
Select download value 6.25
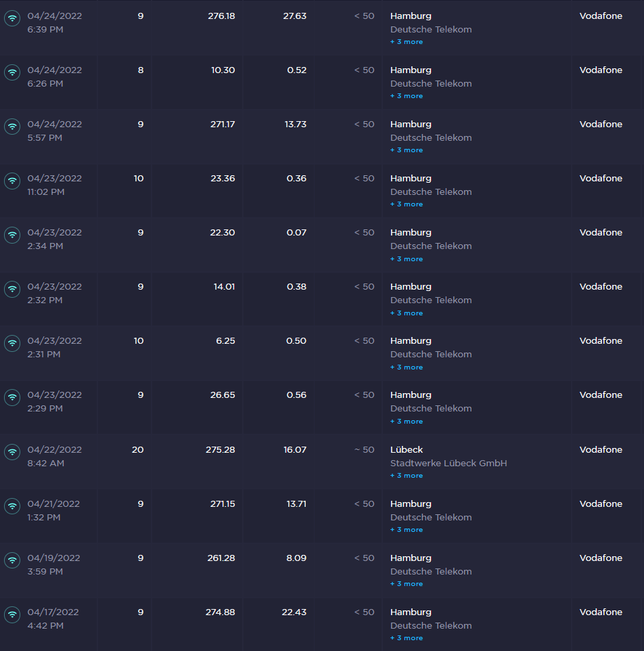click(225, 341)
